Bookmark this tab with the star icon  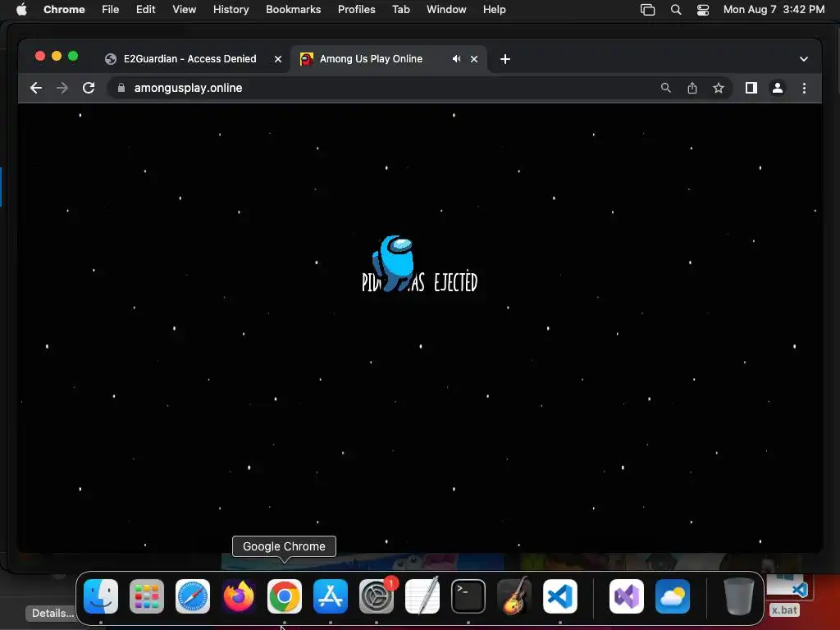[x=719, y=88]
